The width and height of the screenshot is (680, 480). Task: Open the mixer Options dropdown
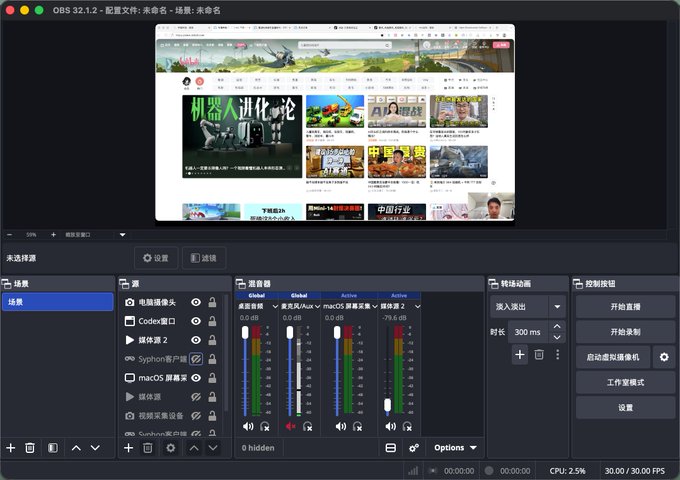(455, 448)
